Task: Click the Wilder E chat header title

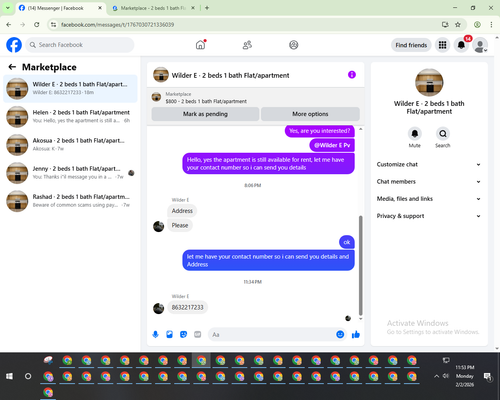Action: [230, 75]
